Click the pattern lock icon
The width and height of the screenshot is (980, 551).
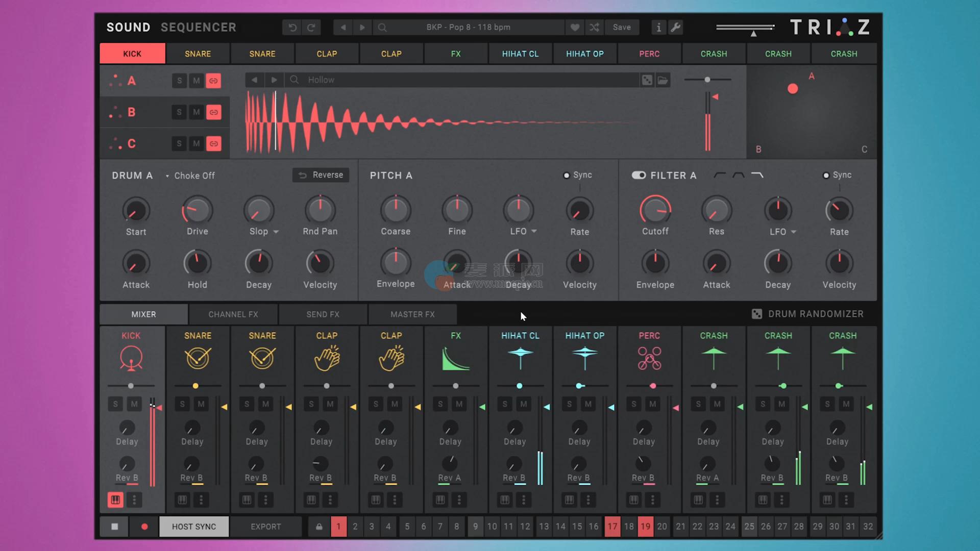tap(319, 527)
